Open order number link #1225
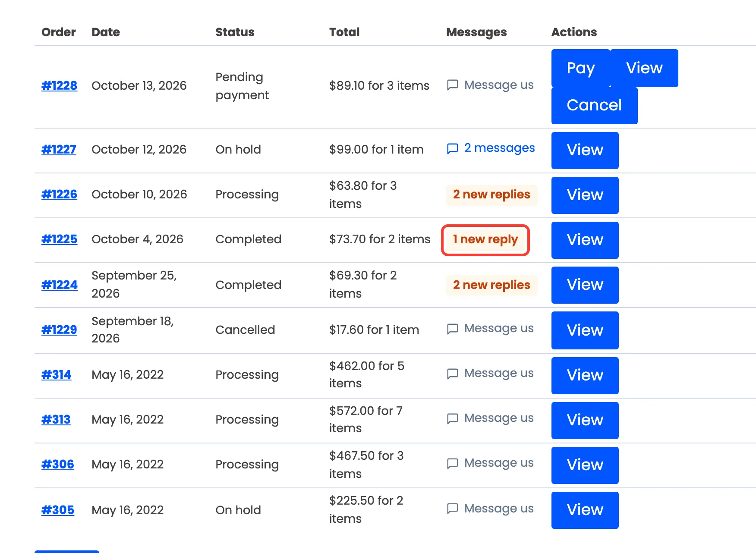 59,239
